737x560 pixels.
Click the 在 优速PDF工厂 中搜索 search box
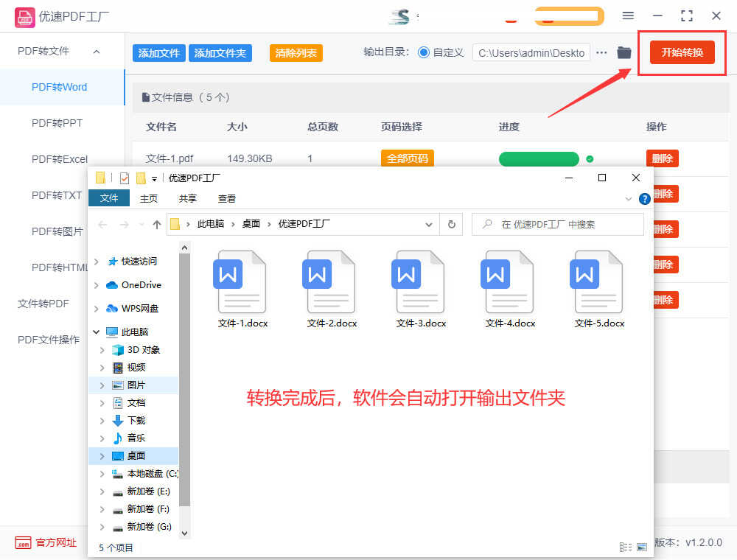557,225
